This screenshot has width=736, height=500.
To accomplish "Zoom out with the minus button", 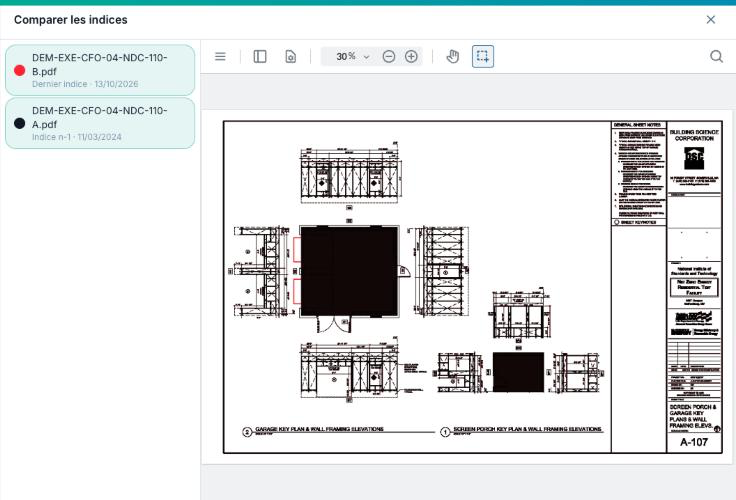I will (x=389, y=57).
